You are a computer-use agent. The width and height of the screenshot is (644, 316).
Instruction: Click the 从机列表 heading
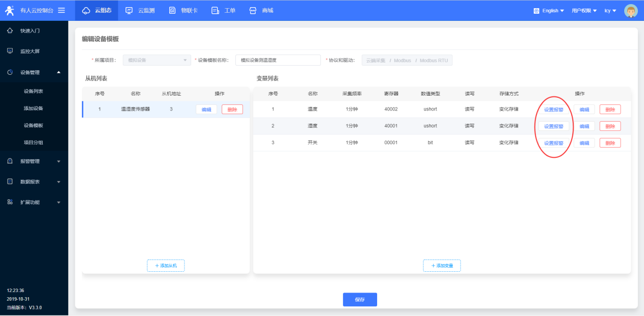96,78
